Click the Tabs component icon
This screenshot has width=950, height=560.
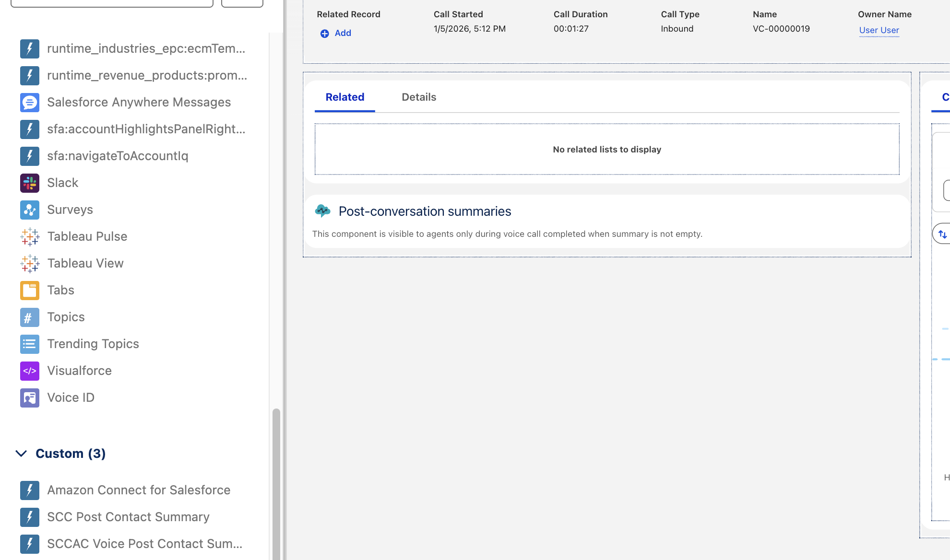(29, 290)
